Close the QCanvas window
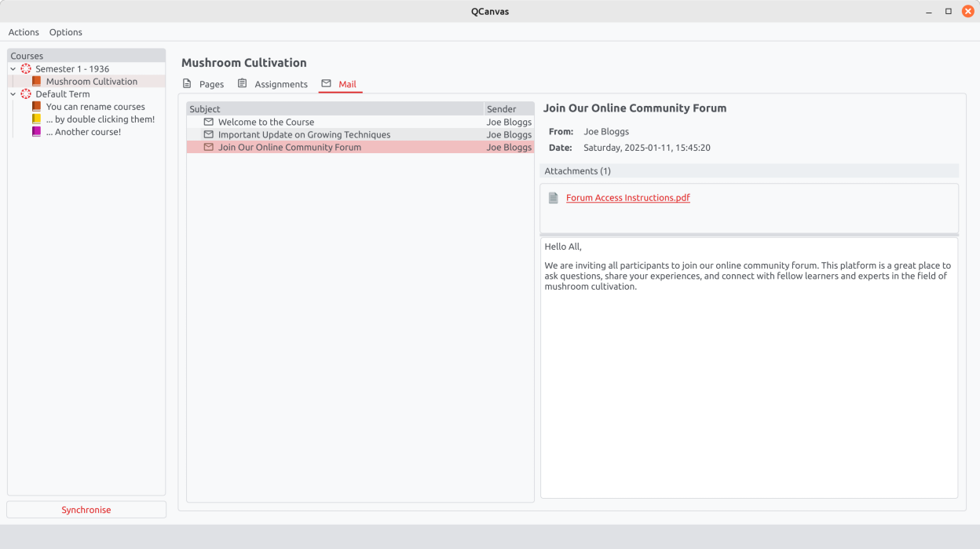Viewport: 980px width, 549px height. tap(968, 11)
